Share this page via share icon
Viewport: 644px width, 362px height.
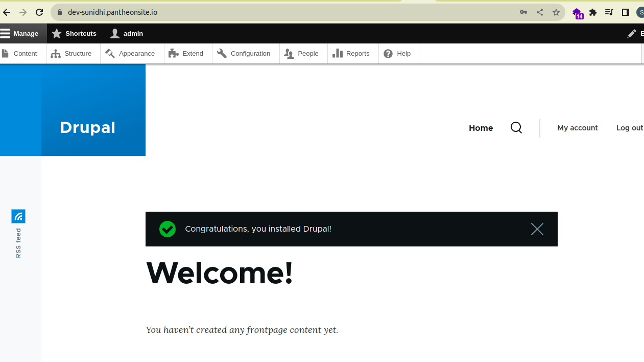(x=540, y=12)
